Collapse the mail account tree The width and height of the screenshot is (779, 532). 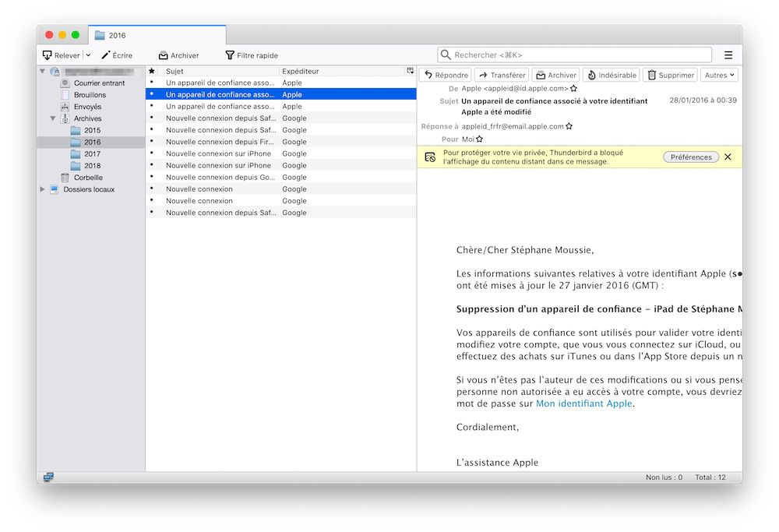click(43, 72)
